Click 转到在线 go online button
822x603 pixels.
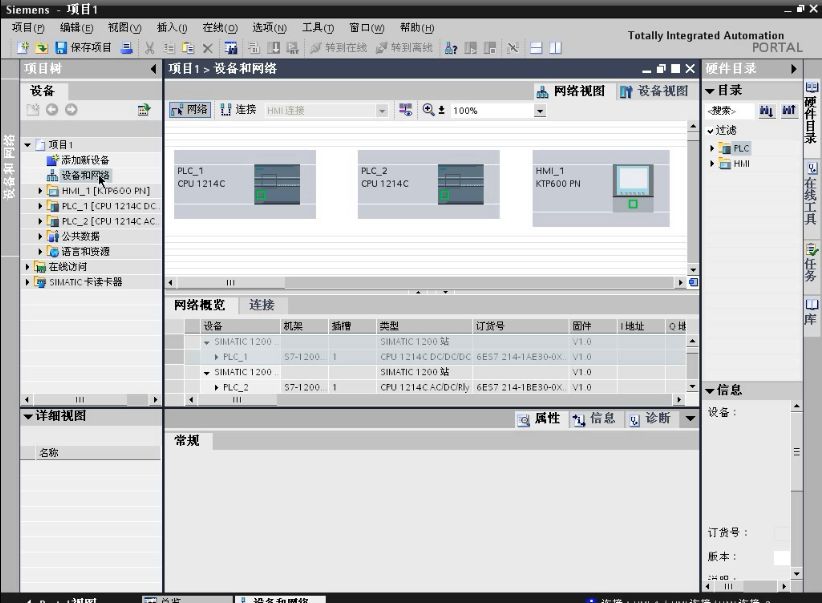[339, 48]
